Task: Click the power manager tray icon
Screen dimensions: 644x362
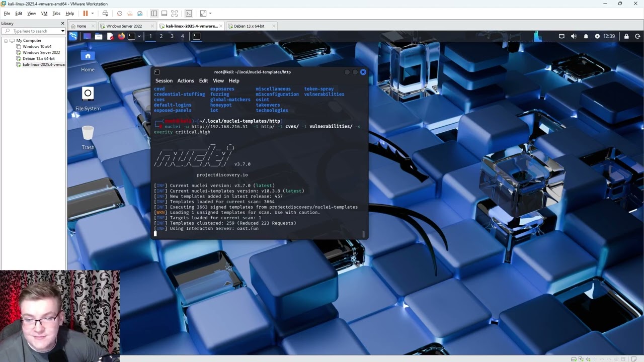Action: coord(597,36)
